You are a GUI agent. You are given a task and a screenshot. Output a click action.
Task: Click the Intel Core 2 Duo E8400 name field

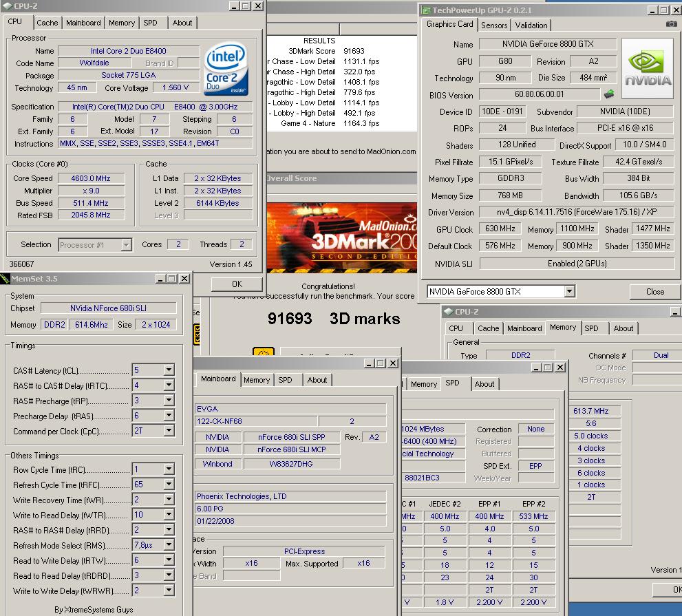click(x=128, y=51)
